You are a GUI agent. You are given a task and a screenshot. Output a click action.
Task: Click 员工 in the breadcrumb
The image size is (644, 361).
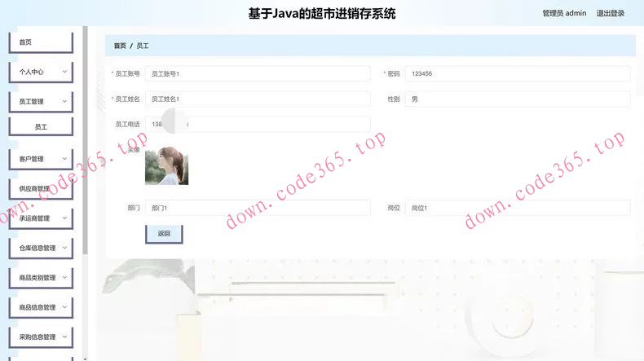click(x=143, y=46)
